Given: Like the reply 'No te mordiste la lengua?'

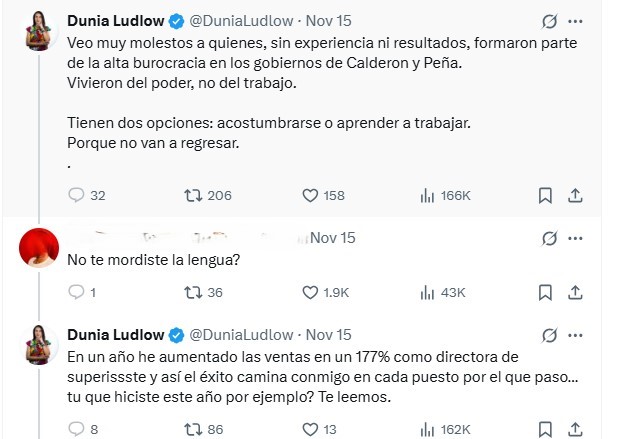Looking at the screenshot, I should coord(310,293).
